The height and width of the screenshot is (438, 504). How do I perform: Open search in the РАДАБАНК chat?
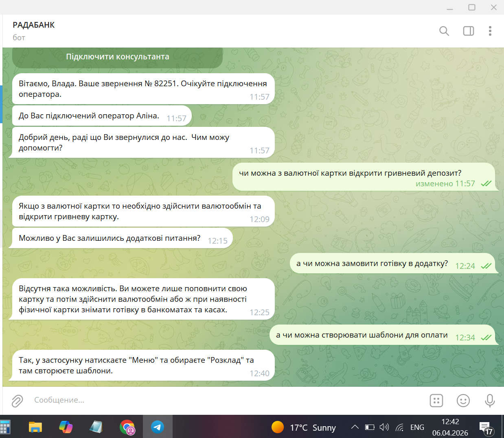pos(444,31)
